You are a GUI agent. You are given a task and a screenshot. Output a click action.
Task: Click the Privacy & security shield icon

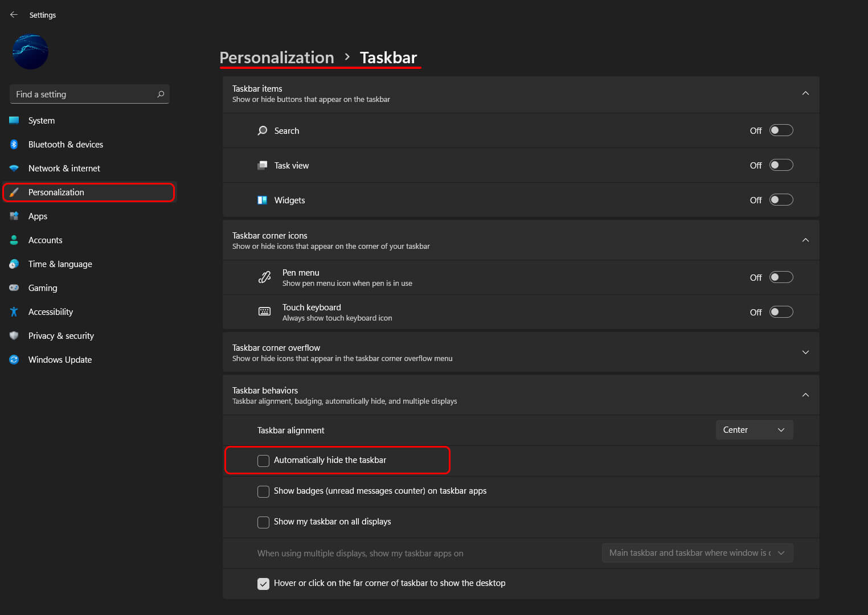(14, 336)
